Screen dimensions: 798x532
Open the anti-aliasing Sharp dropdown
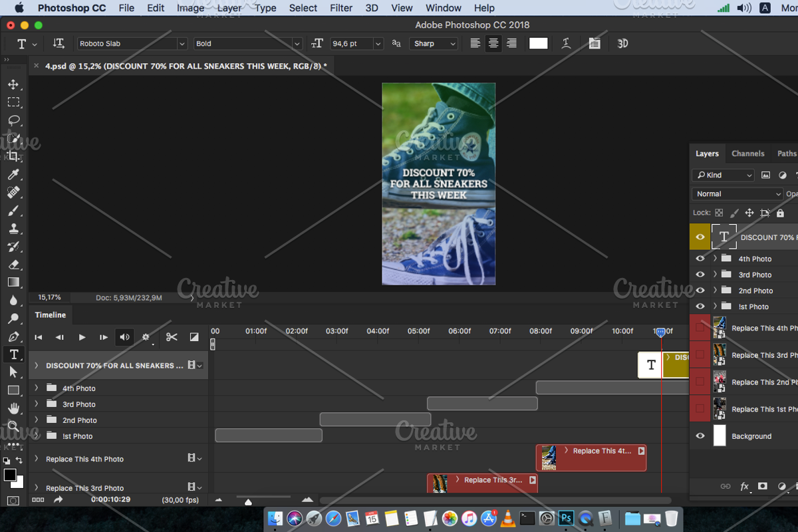[x=434, y=43]
